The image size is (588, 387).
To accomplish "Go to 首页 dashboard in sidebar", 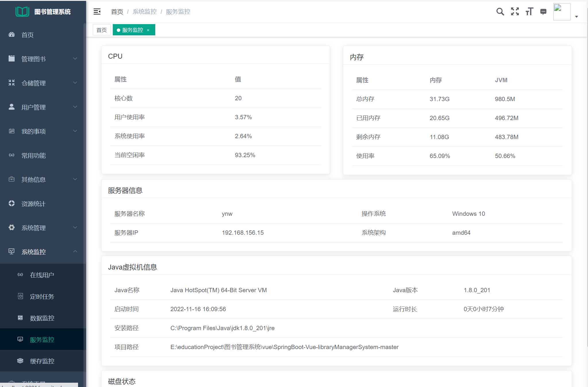I will 28,35.
